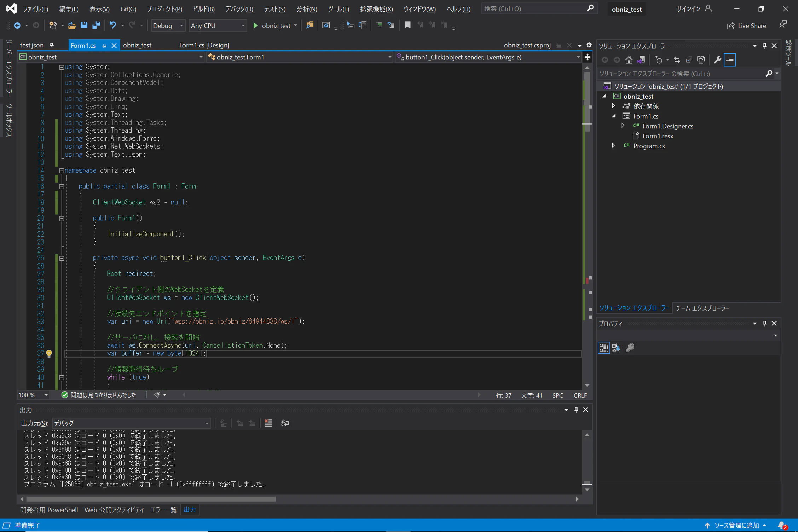Image resolution: width=798 pixels, height=532 pixels.
Task: Click the notifications bell in status bar
Action: (x=782, y=526)
